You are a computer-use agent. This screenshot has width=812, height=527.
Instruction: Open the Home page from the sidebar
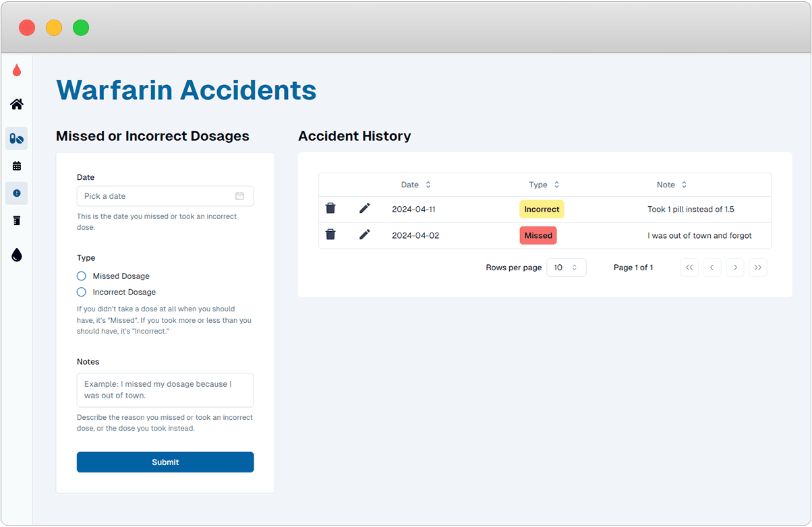16,104
